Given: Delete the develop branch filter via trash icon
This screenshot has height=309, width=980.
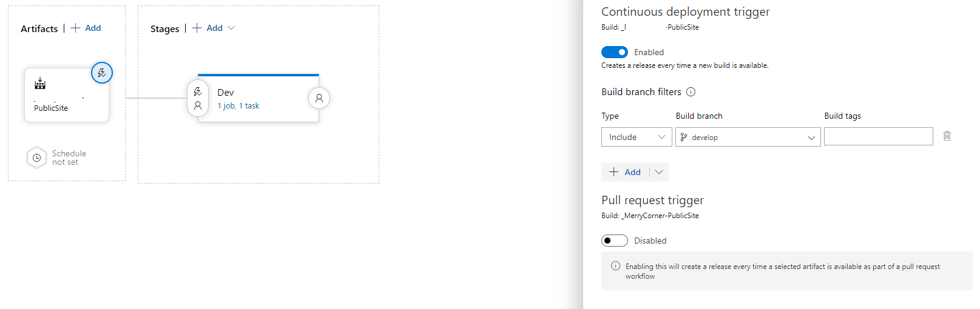Looking at the screenshot, I should pyautogui.click(x=947, y=136).
